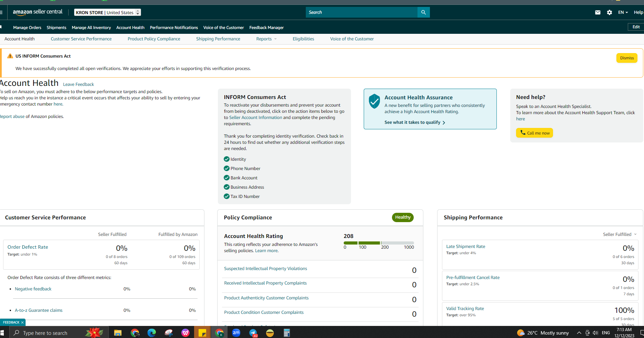Click the Learn more link under Account Health Rating
This screenshot has width=644, height=338.
(x=266, y=251)
